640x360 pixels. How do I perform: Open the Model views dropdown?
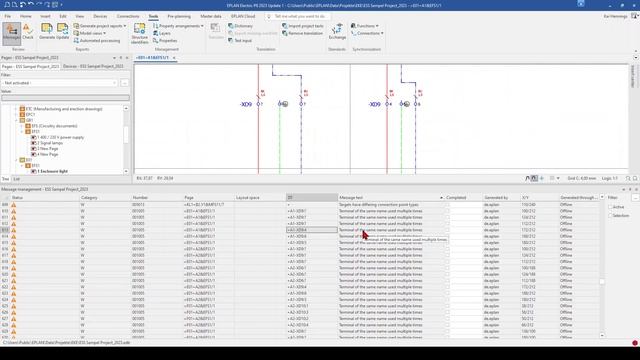[x=90, y=33]
